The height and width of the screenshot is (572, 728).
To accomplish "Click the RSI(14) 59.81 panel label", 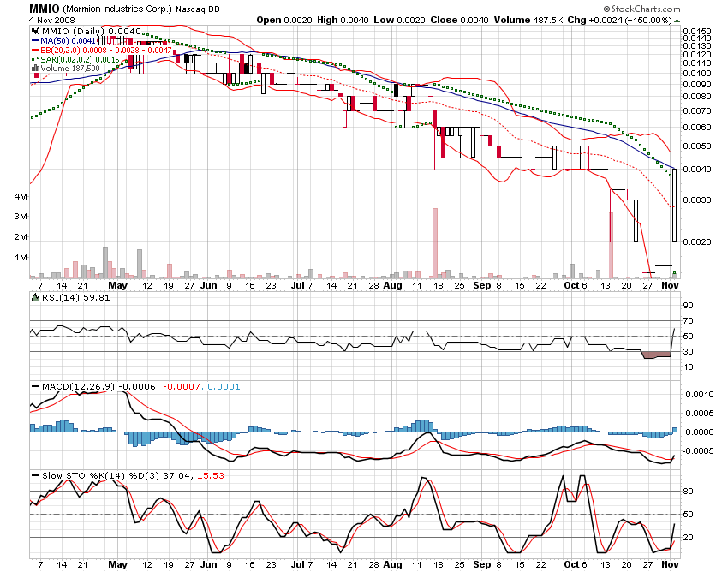I will [75, 298].
